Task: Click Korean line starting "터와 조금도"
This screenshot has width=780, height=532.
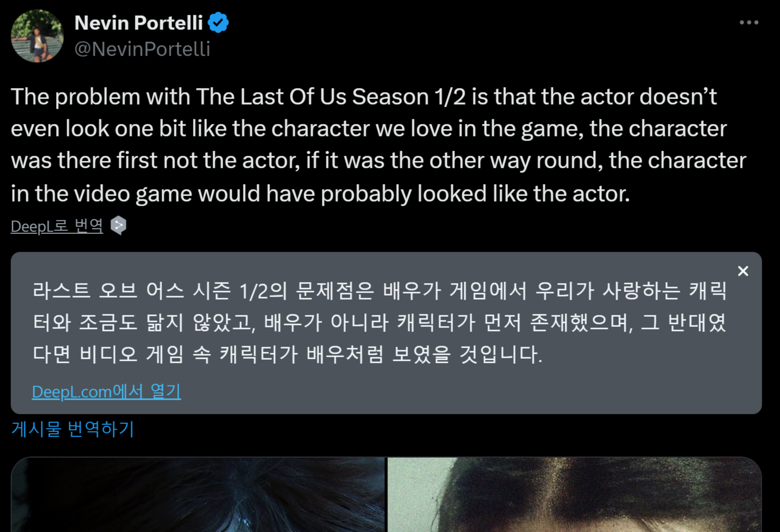Action: [x=379, y=322]
